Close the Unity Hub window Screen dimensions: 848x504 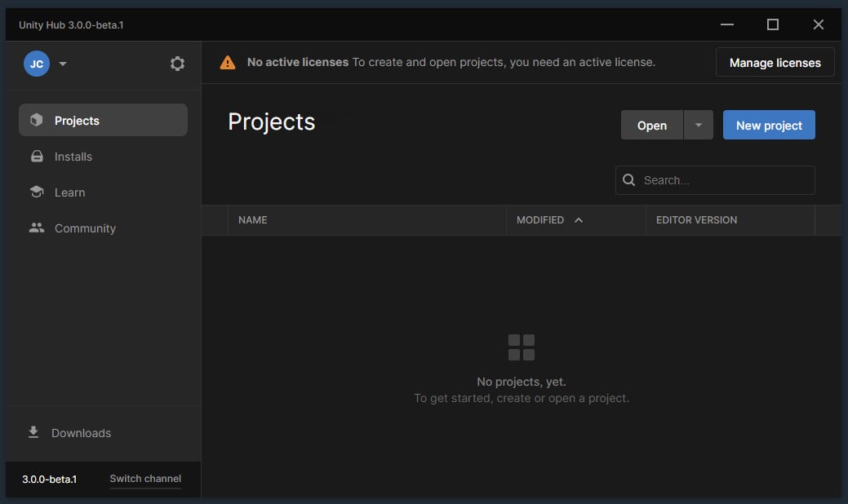[x=819, y=24]
